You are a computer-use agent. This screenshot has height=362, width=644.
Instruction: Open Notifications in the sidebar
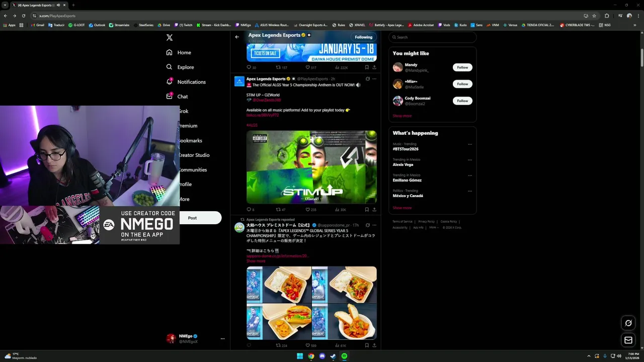186,81
